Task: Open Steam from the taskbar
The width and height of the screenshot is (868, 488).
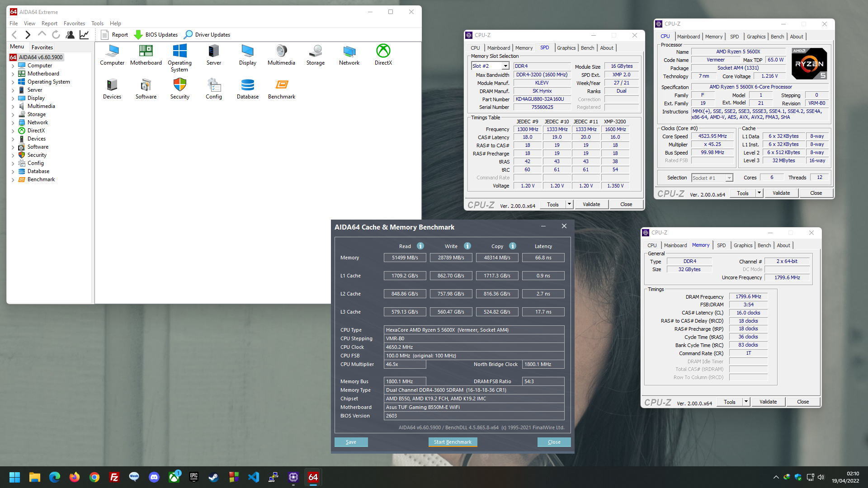Action: 213,477
